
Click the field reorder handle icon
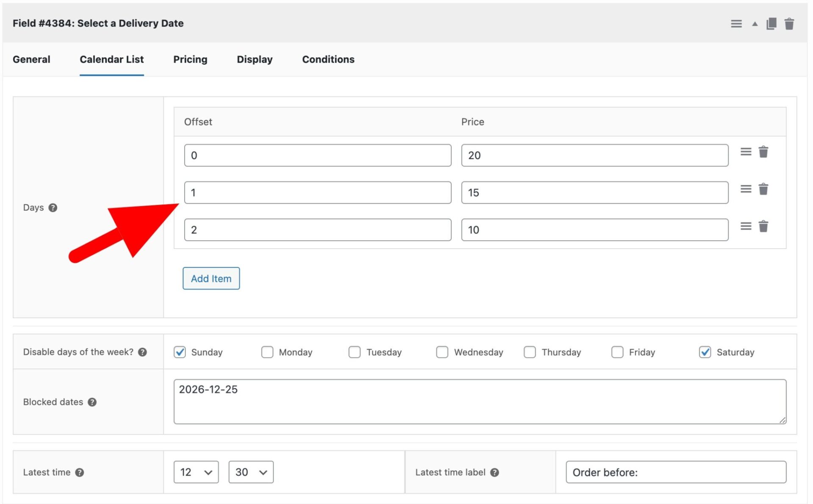click(736, 24)
